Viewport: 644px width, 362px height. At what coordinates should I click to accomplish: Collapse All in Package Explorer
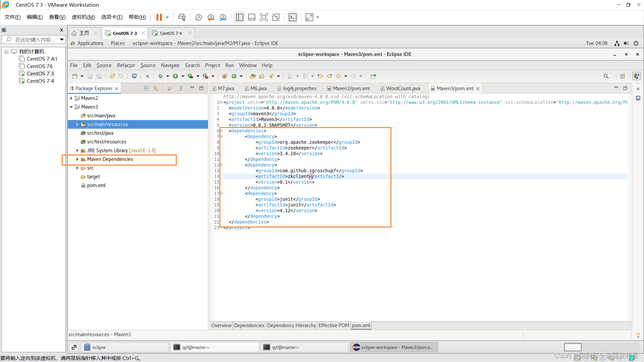click(x=147, y=88)
